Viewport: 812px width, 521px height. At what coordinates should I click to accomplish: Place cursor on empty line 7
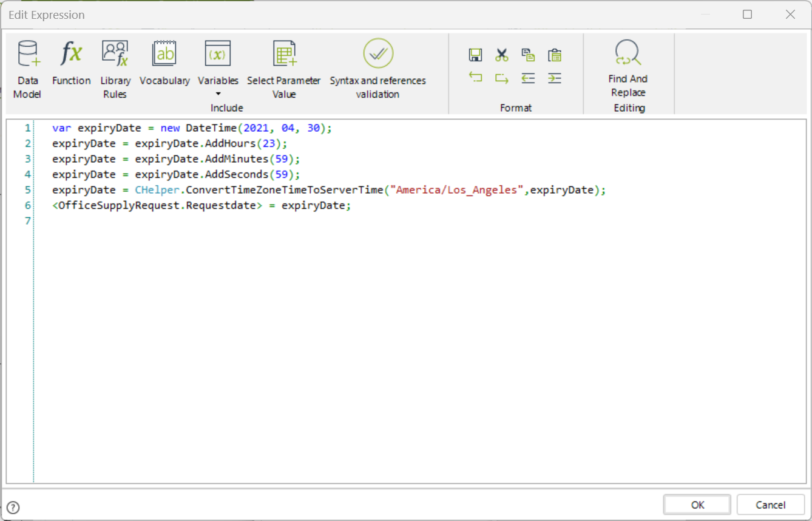419,221
